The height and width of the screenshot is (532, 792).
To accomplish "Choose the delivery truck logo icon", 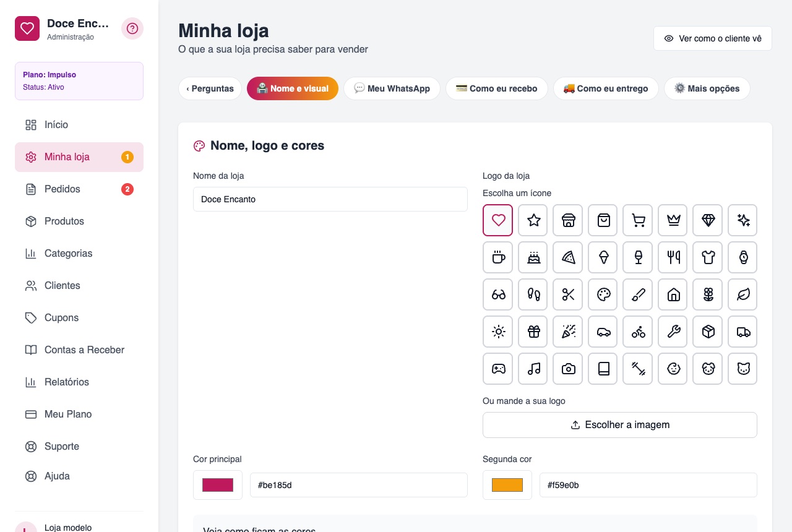I will coord(743,332).
